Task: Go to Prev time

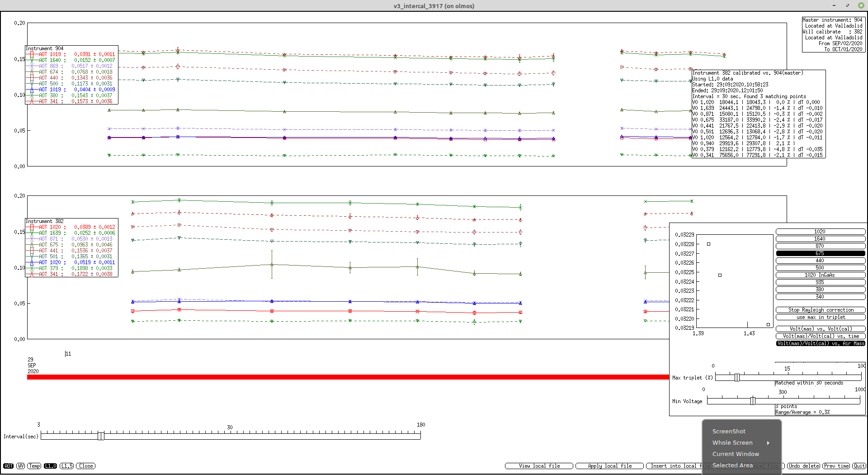Action: point(836,466)
